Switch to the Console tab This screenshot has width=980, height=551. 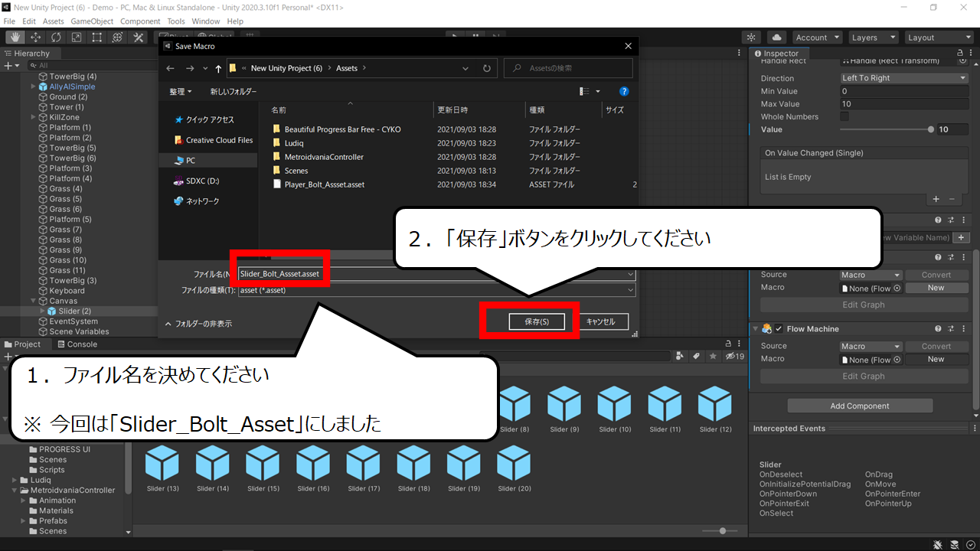click(77, 344)
